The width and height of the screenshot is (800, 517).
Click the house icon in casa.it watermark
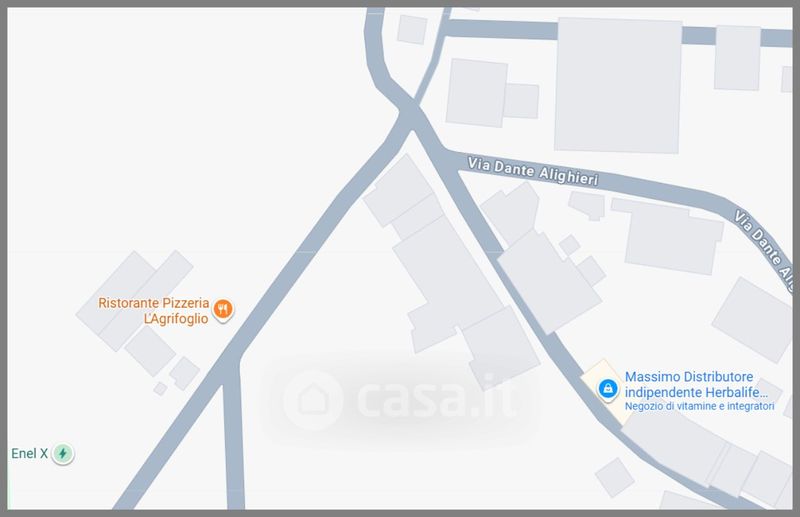313,400
